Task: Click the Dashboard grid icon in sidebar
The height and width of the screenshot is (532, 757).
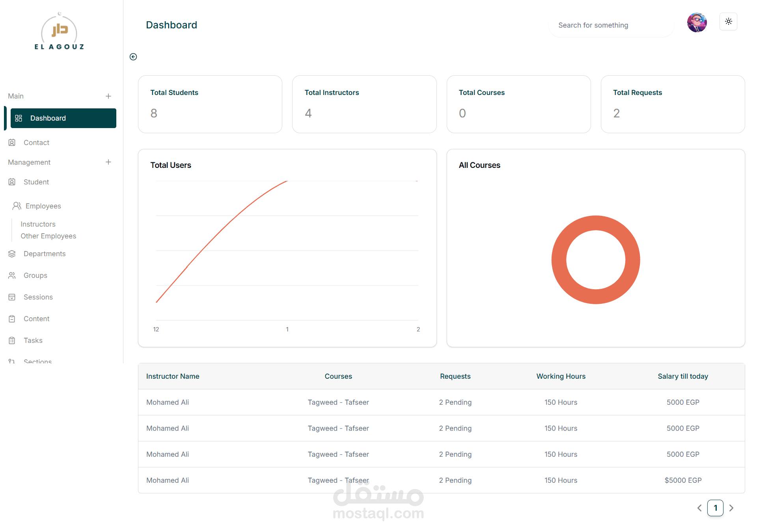Action: click(19, 118)
